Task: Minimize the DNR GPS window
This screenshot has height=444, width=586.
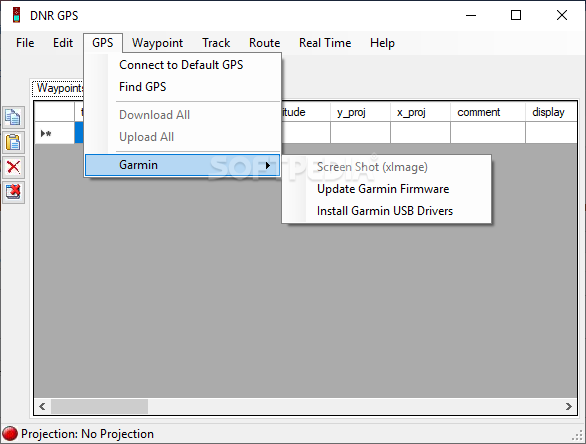Action: coord(471,15)
